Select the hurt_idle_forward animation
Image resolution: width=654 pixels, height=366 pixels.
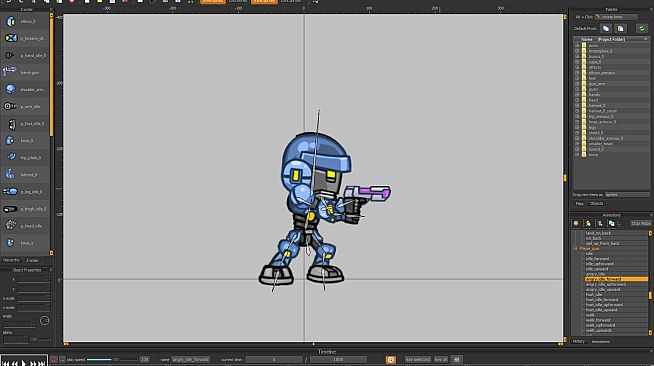601,300
